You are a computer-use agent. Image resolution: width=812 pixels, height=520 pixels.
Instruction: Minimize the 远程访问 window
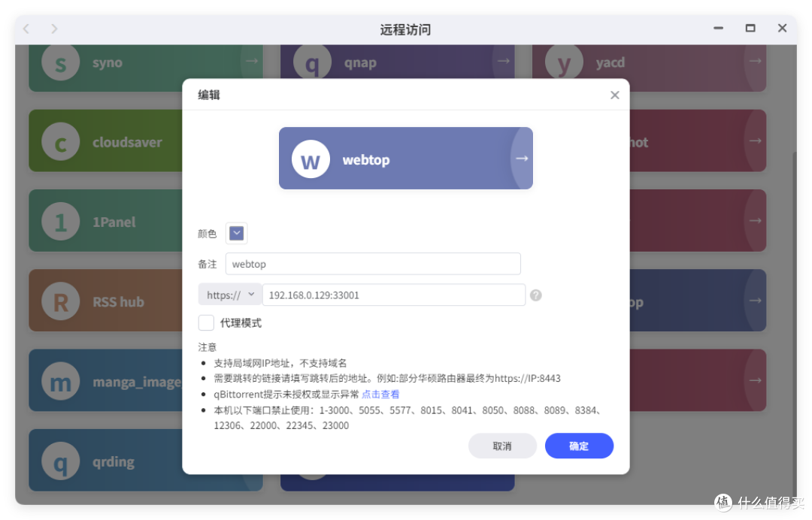(x=718, y=28)
